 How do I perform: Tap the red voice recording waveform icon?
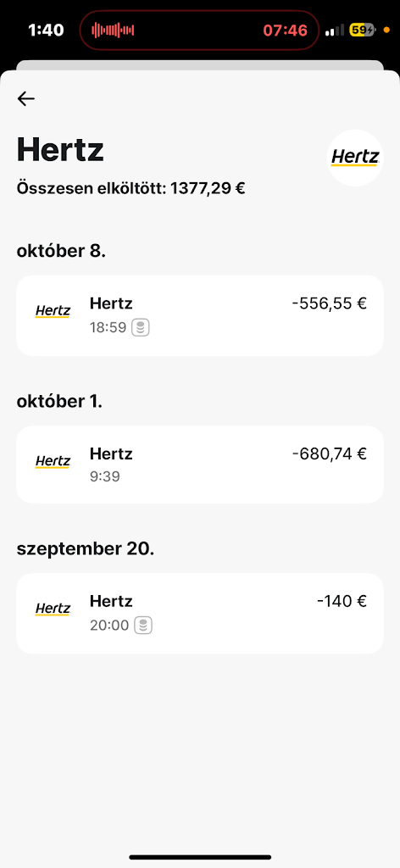coord(113,30)
